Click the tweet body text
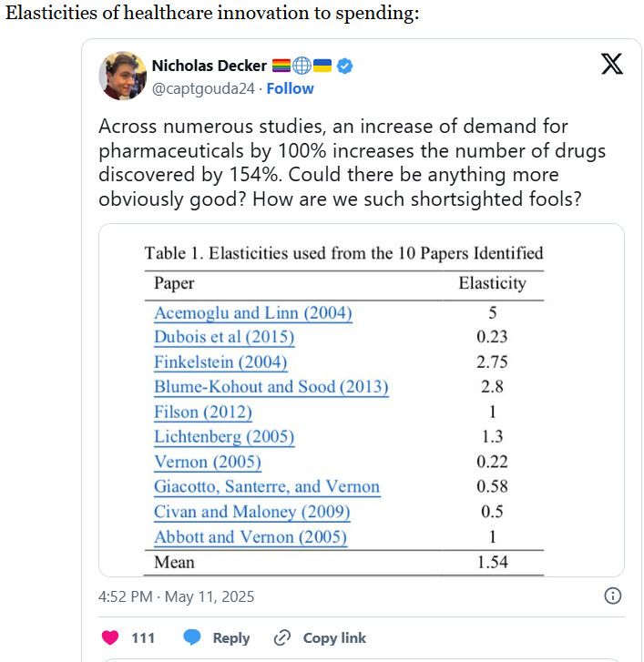 coord(352,163)
